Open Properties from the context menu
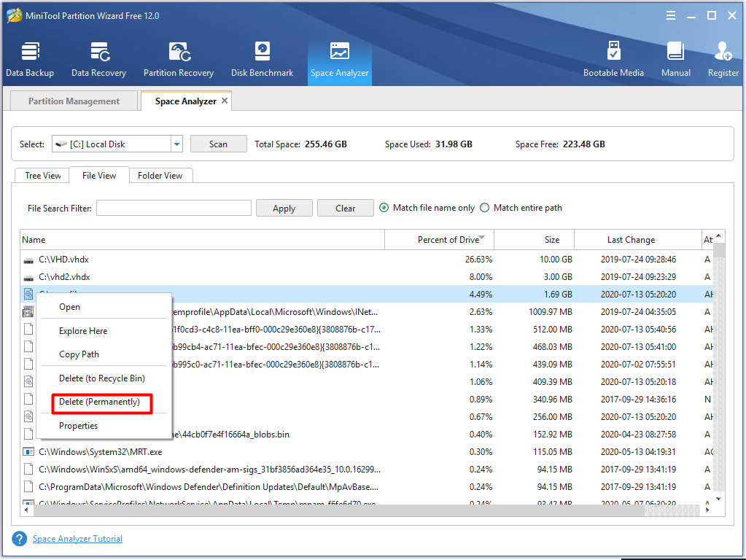This screenshot has width=746, height=560. pyautogui.click(x=79, y=426)
